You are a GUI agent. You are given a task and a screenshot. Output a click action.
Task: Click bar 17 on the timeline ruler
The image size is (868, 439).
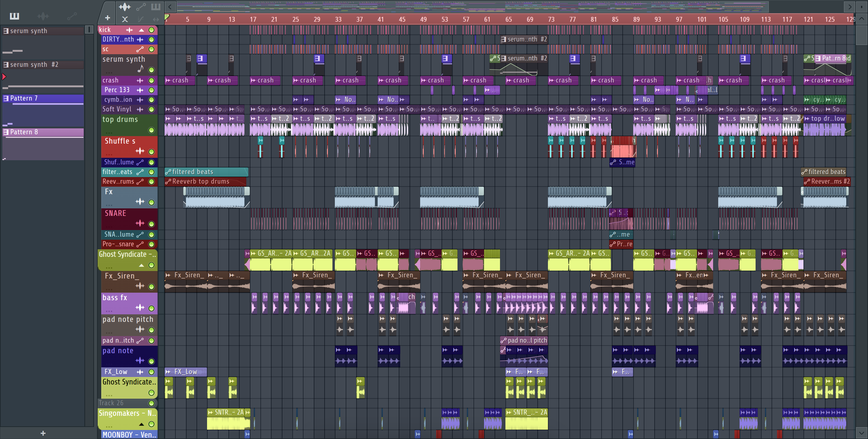point(253,19)
